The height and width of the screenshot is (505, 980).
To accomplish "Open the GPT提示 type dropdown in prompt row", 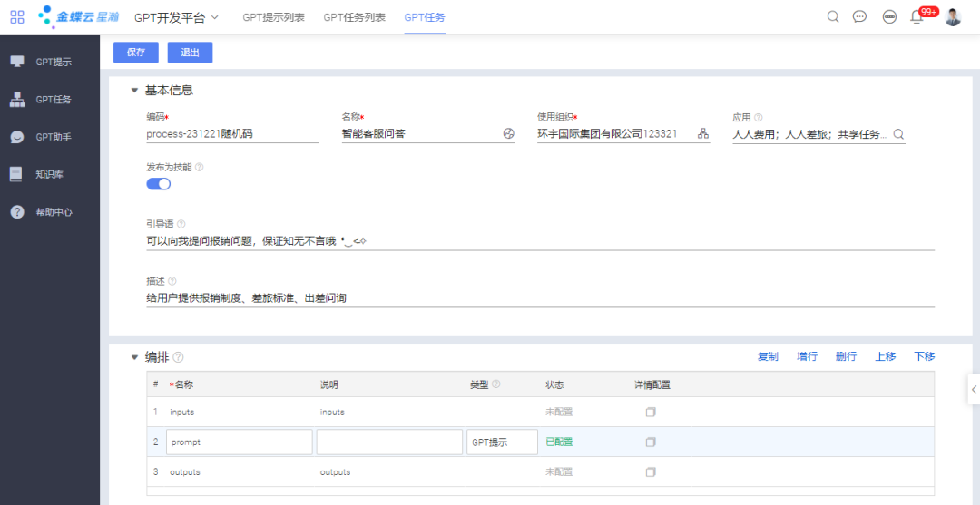I will [502, 442].
